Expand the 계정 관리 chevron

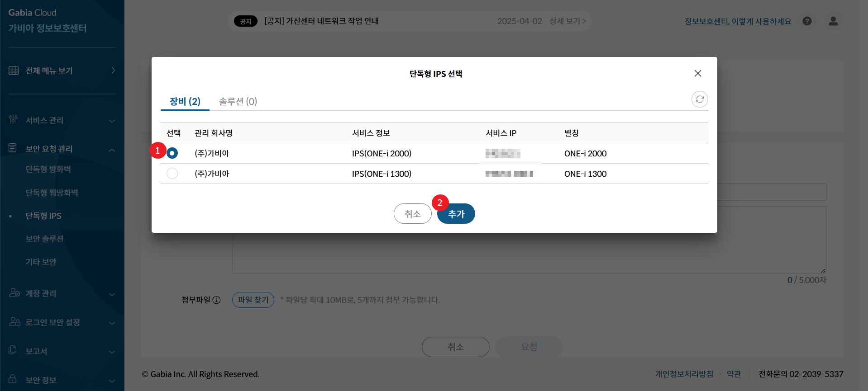[x=112, y=294]
